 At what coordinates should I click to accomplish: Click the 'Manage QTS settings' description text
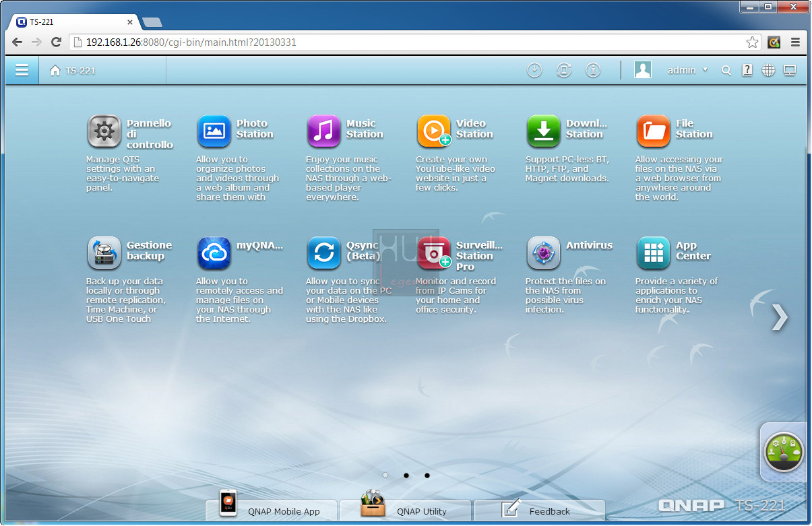[122, 174]
